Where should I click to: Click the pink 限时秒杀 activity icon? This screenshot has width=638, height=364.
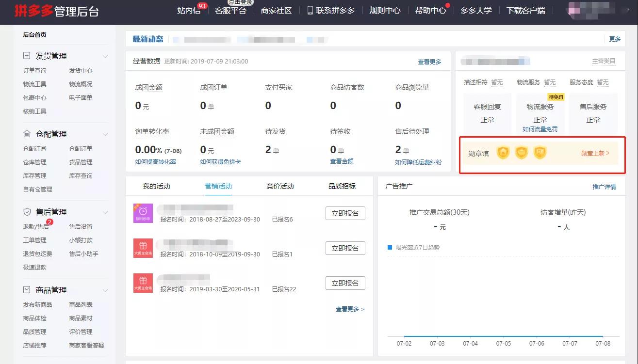pos(143,213)
